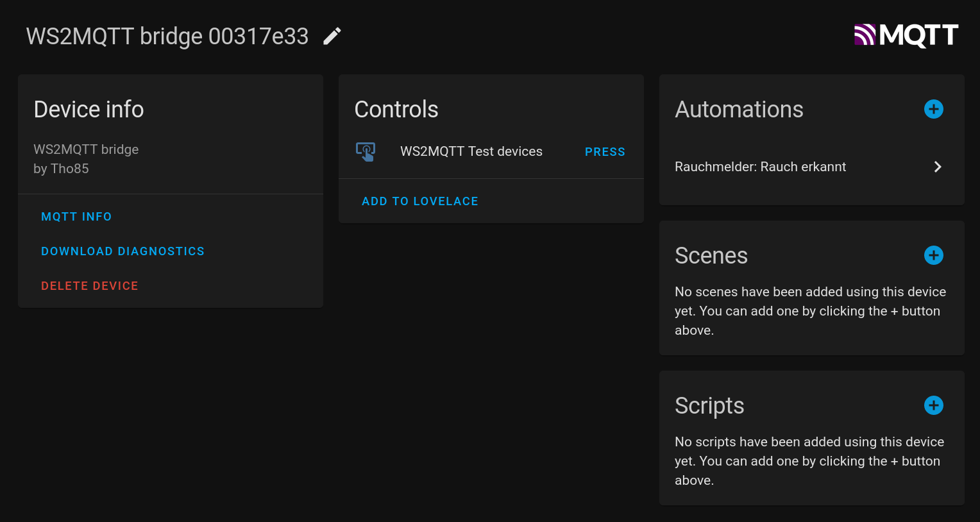
Task: Click the Controls card heading
Action: click(x=396, y=110)
